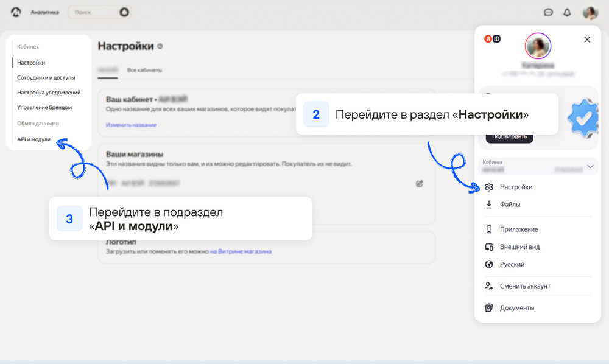Image resolution: width=609 pixels, height=364 pixels.
Task: Click the large profile avatar in panel
Action: click(x=538, y=46)
